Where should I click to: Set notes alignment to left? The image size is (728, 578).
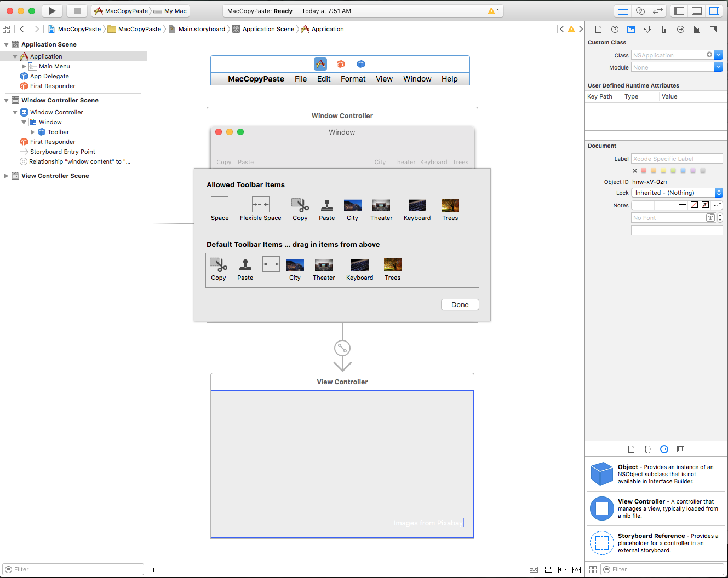coord(637,205)
